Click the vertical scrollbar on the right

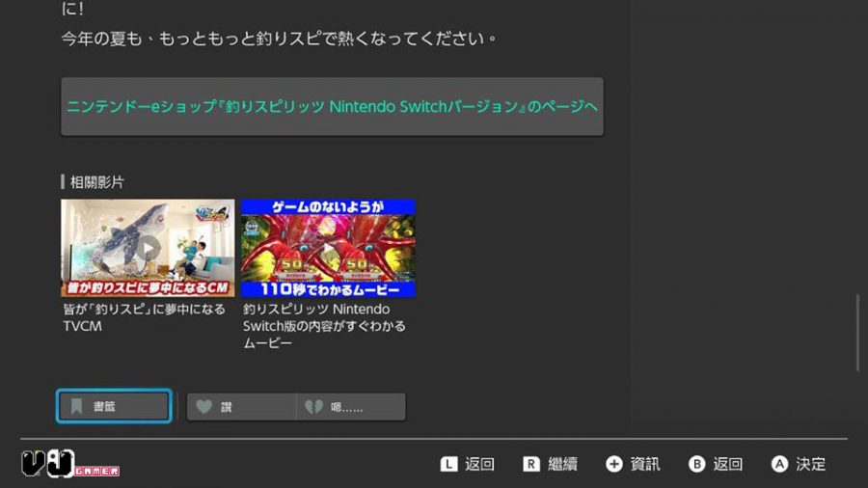coord(858,333)
